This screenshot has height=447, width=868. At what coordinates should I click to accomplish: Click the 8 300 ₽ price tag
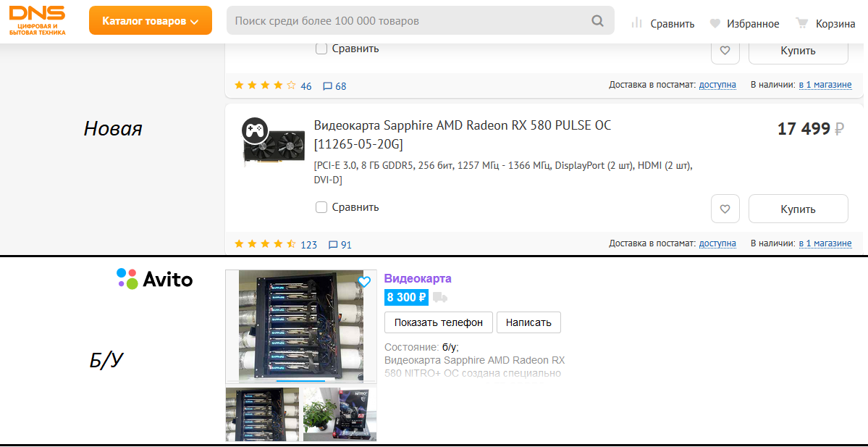tap(406, 298)
